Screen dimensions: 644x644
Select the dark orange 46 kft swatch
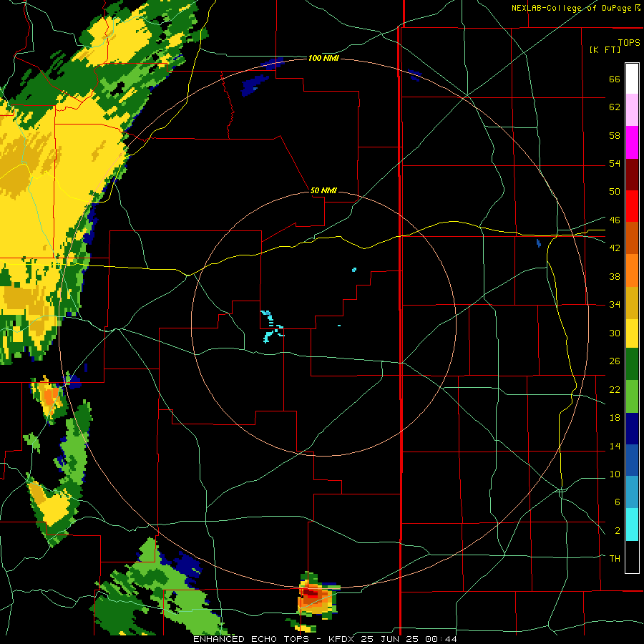pyautogui.click(x=632, y=238)
